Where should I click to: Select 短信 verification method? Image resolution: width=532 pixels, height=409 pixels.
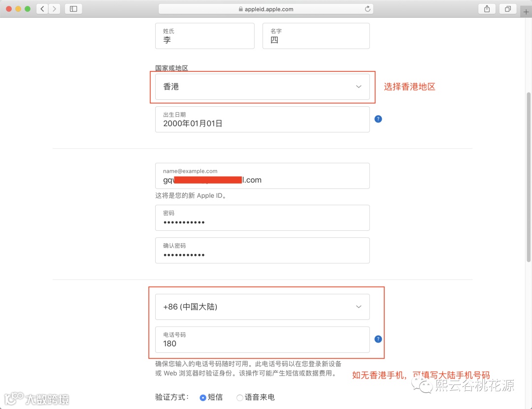203,398
